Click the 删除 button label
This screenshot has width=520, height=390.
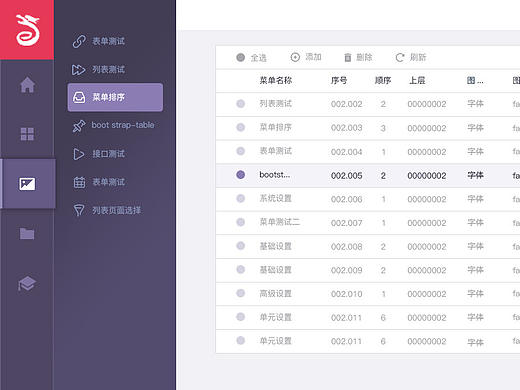pyautogui.click(x=364, y=58)
